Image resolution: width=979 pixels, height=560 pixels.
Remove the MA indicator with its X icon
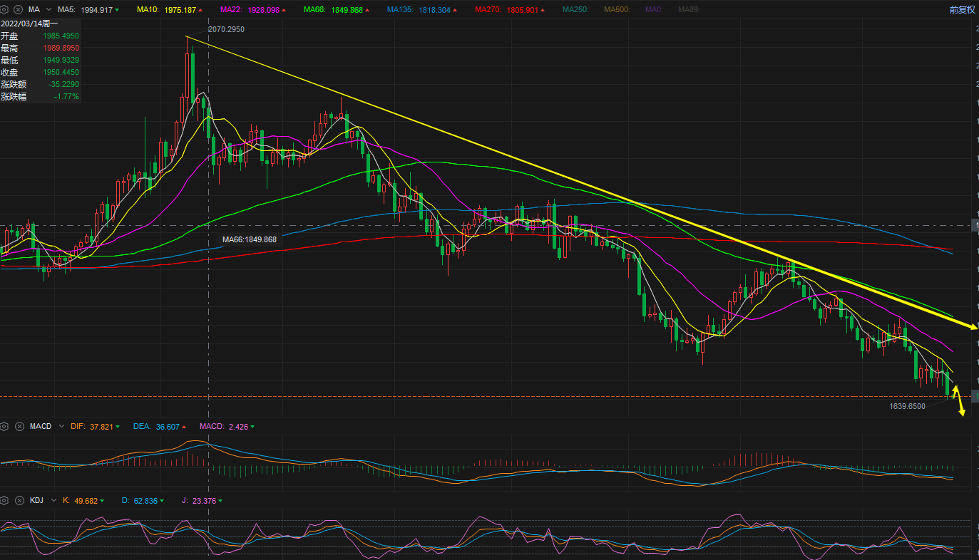click(x=19, y=10)
